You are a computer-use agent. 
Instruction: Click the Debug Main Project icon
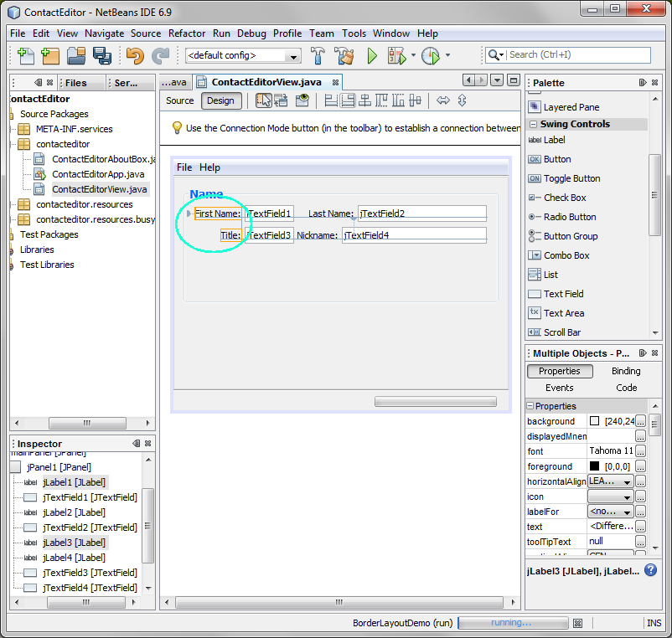[x=397, y=55]
